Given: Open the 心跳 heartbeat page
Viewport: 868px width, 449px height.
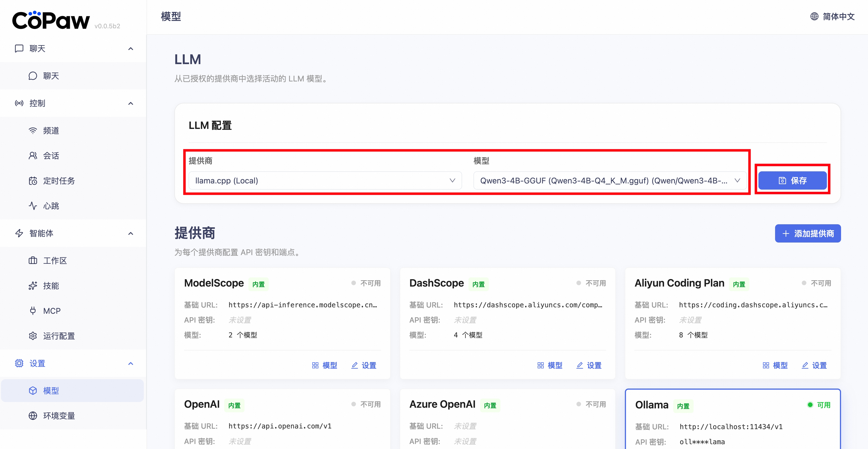Looking at the screenshot, I should pos(50,206).
